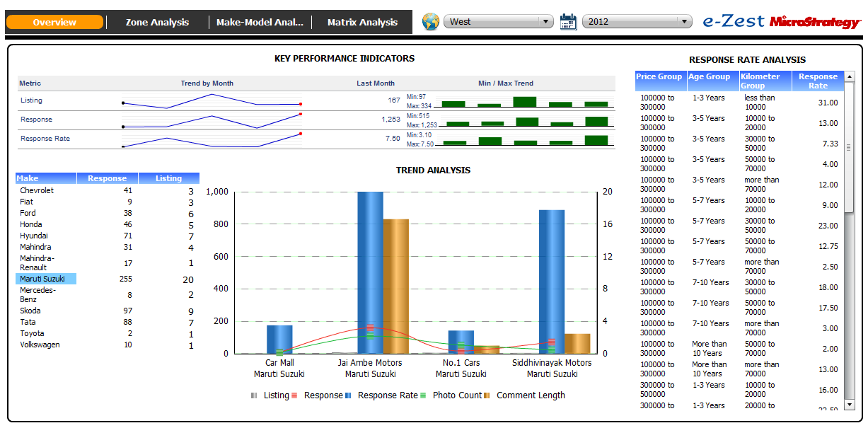Click the Response header in Make table

click(107, 178)
